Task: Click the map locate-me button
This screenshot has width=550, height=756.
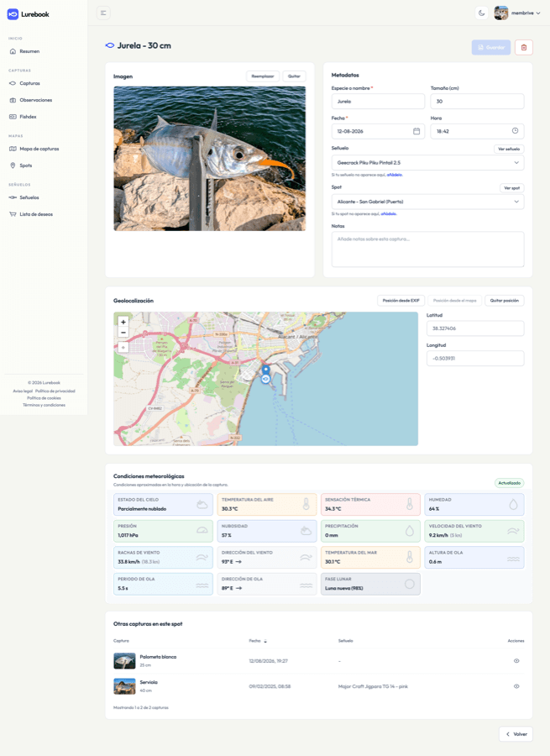Action: pos(123,347)
